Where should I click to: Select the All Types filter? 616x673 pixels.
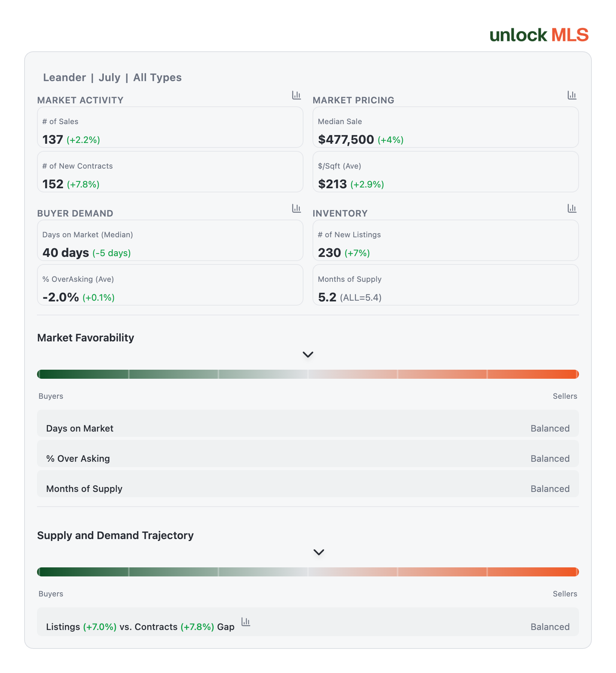click(x=157, y=78)
